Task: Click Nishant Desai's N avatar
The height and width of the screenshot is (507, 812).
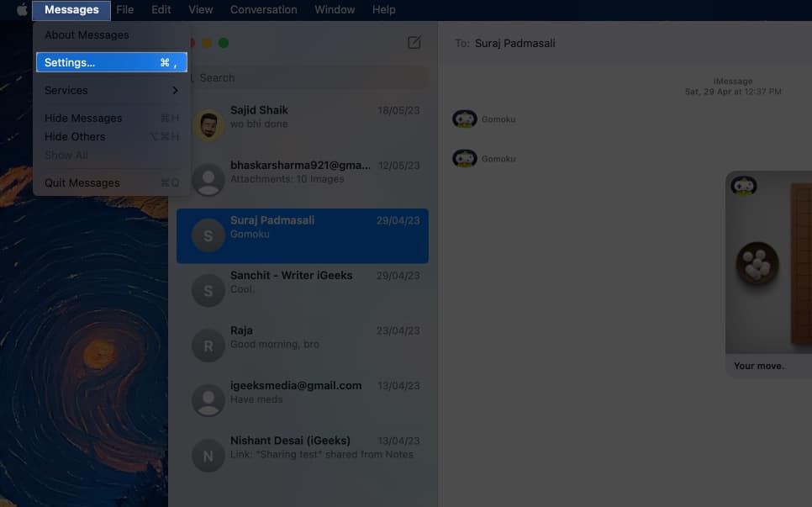Action: (x=208, y=455)
